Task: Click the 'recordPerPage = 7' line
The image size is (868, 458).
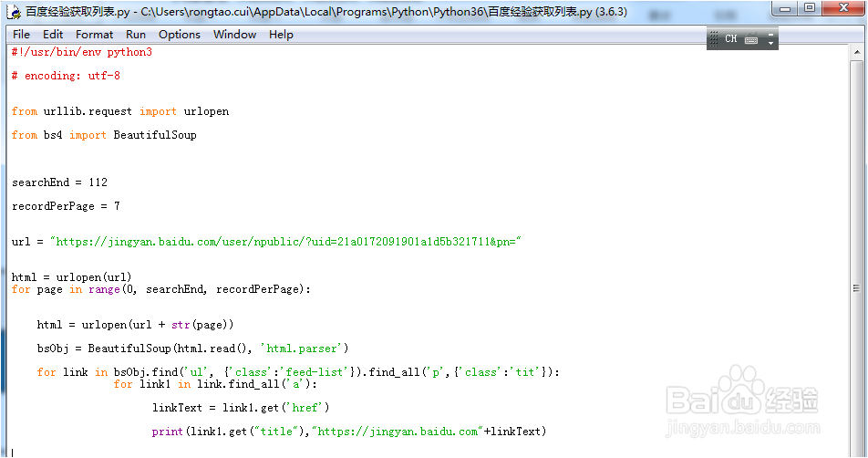Action: click(66, 206)
